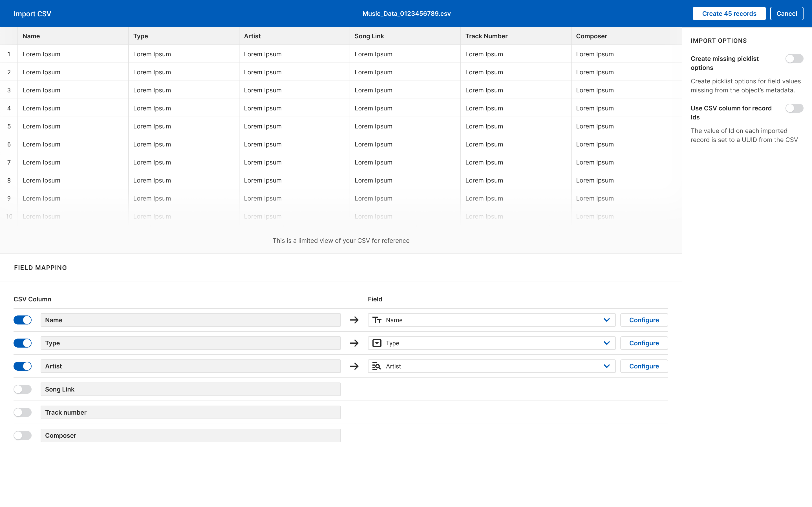Image resolution: width=812 pixels, height=507 pixels.
Task: Configure the Artist field mapping
Action: 644,366
